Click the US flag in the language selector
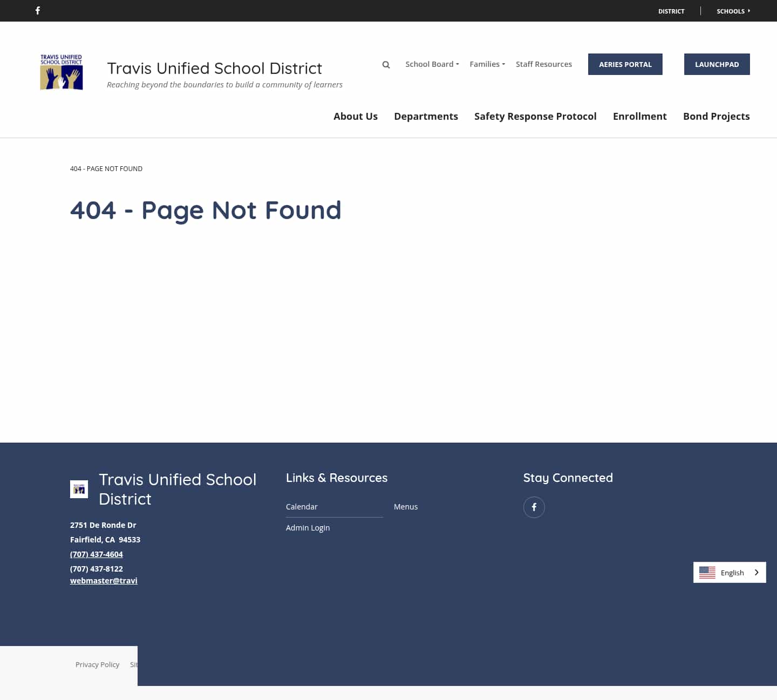777x700 pixels. (707, 572)
